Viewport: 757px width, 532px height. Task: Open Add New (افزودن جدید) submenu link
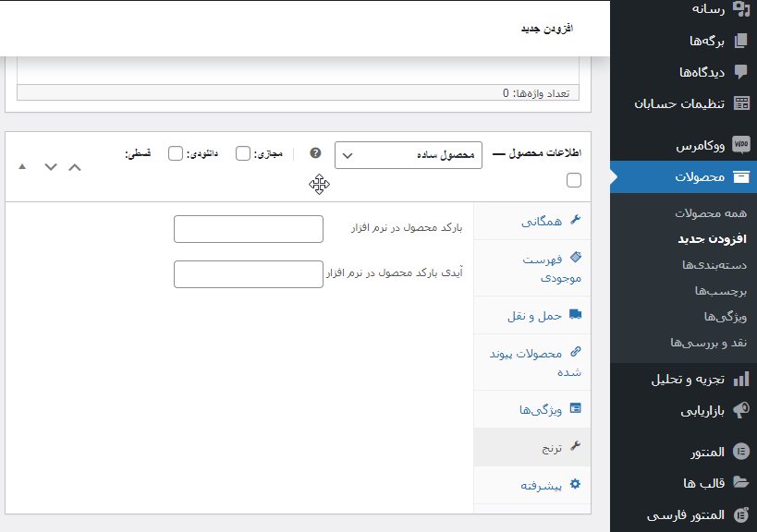[x=712, y=238]
